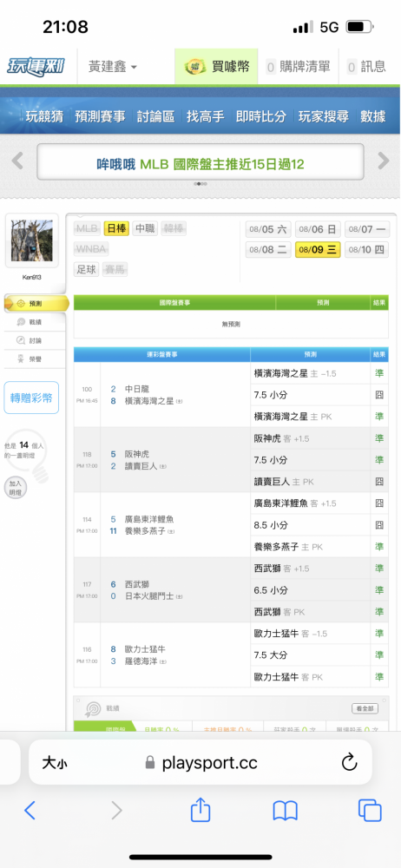The width and height of the screenshot is (401, 868).
Task: Open the 玩家搜尋 menu item
Action: pos(324,116)
